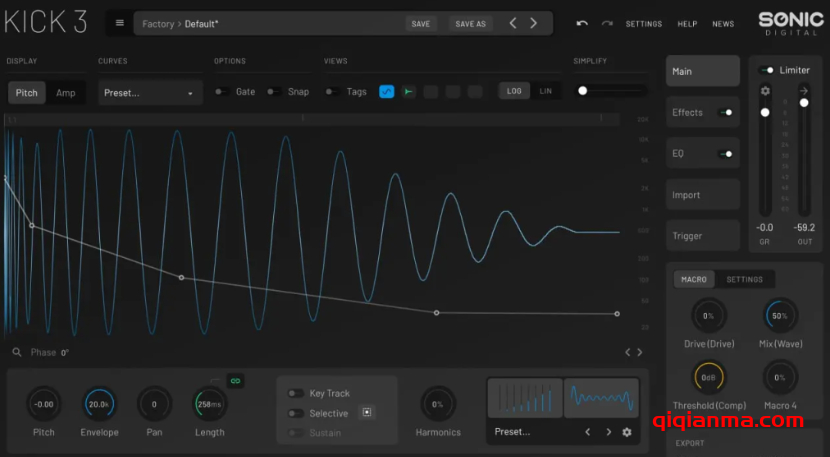Click the link icon above Length knob
Viewport: 830px width, 457px height.
pyautogui.click(x=236, y=380)
